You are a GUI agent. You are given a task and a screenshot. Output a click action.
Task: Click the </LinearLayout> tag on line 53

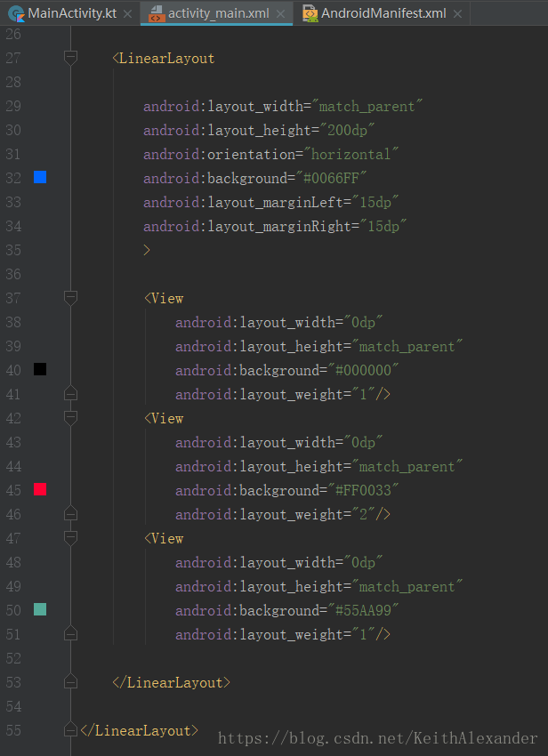coord(171,683)
